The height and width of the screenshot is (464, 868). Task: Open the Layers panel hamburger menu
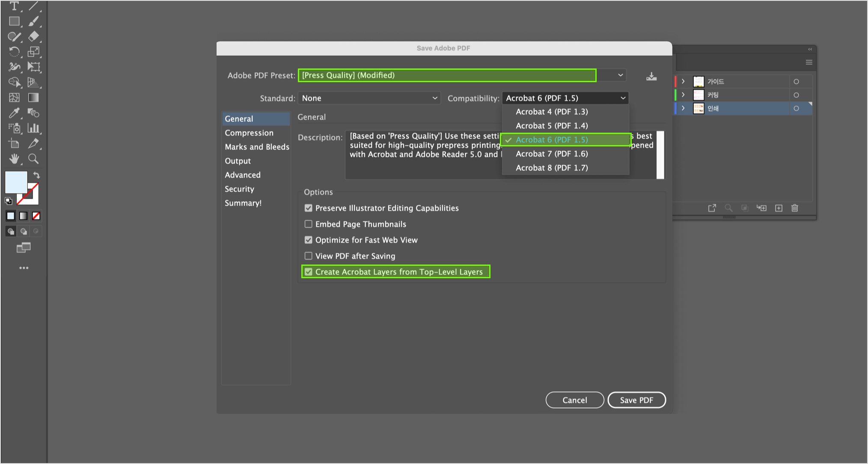tap(809, 62)
